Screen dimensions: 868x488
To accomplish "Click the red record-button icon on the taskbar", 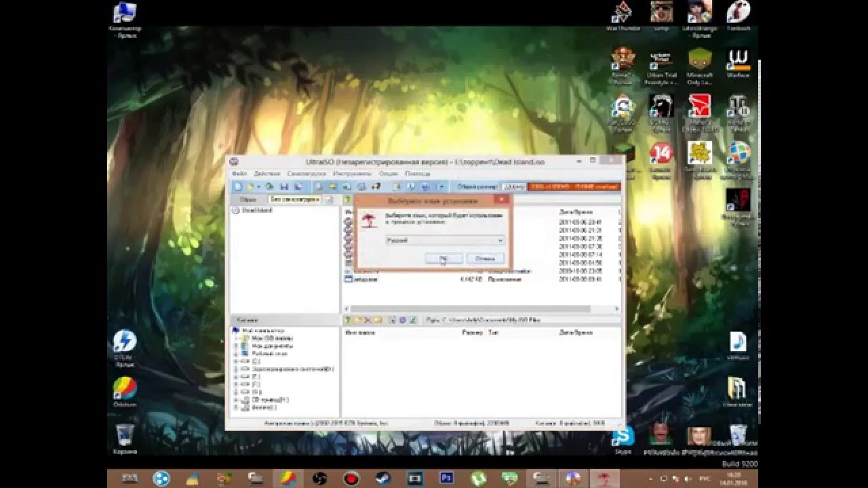I will pos(351,479).
